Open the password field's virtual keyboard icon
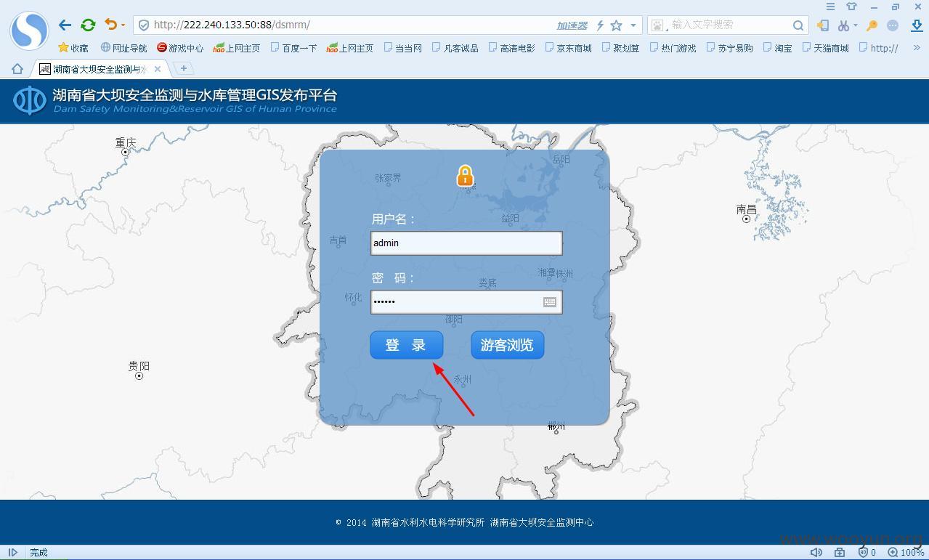Image resolution: width=929 pixels, height=560 pixels. point(550,302)
